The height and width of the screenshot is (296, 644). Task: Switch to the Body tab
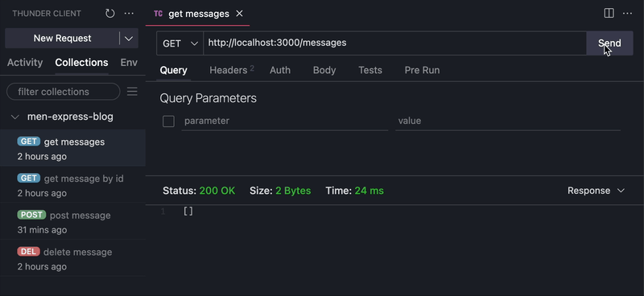(x=324, y=70)
